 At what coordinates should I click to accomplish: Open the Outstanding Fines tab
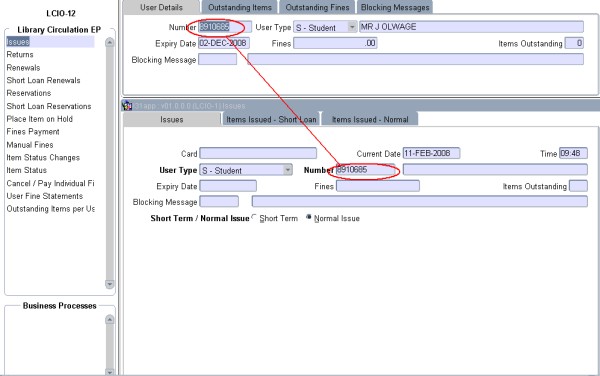[317, 7]
